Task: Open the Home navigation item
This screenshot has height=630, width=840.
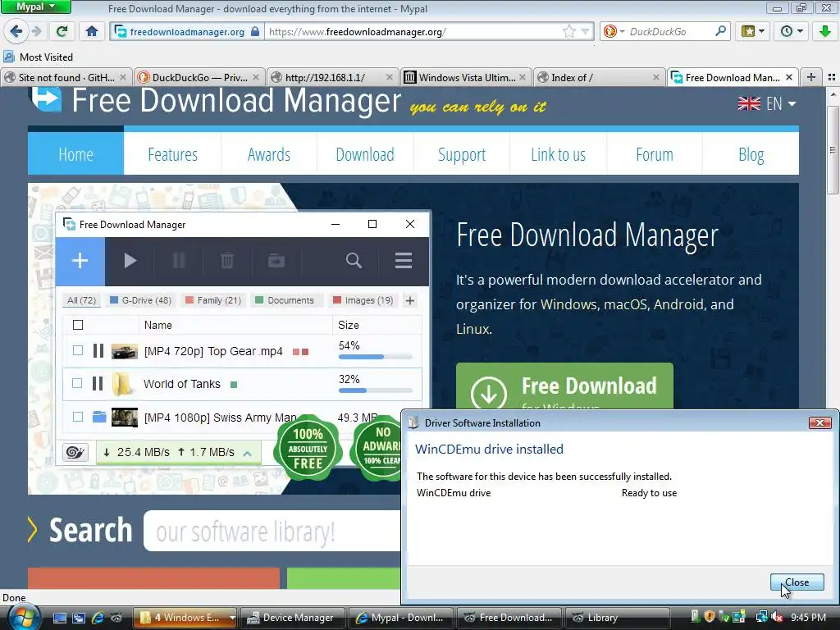Action: (x=75, y=153)
